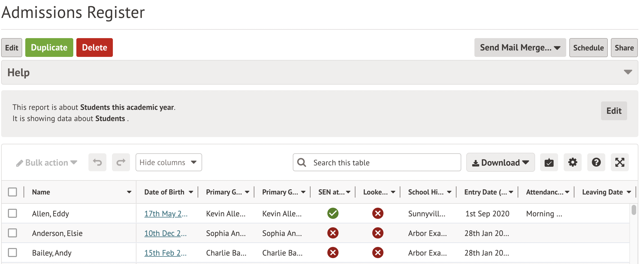Click the question mark help icon
Screen dimensions: 644x264
tap(596, 162)
